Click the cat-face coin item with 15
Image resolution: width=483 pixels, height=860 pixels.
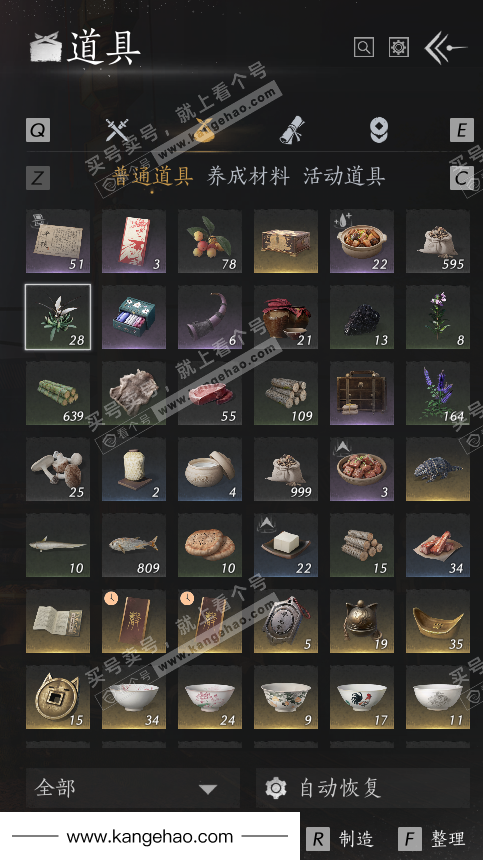coord(58,697)
